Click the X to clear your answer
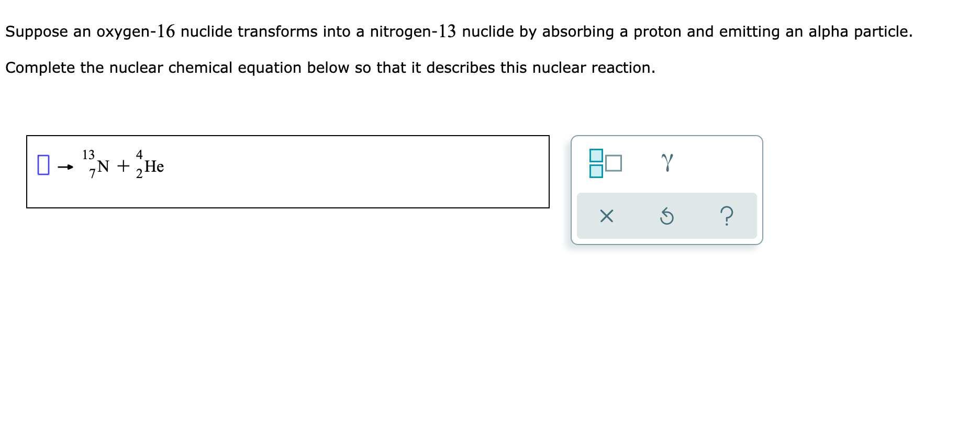This screenshot has width=980, height=421. [607, 217]
